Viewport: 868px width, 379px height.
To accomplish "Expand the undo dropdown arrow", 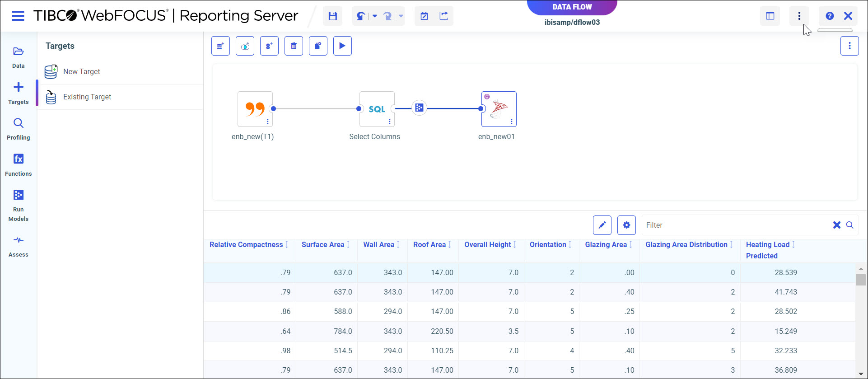I will tap(374, 16).
